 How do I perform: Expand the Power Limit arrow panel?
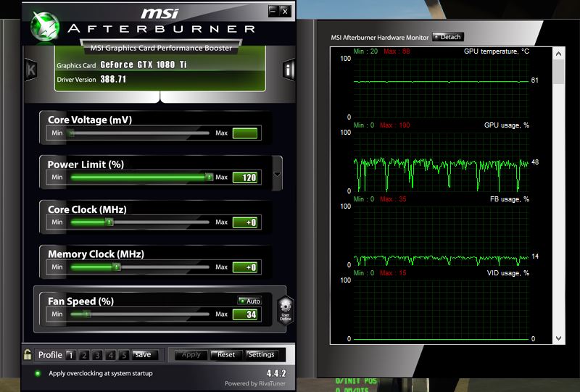tap(277, 174)
